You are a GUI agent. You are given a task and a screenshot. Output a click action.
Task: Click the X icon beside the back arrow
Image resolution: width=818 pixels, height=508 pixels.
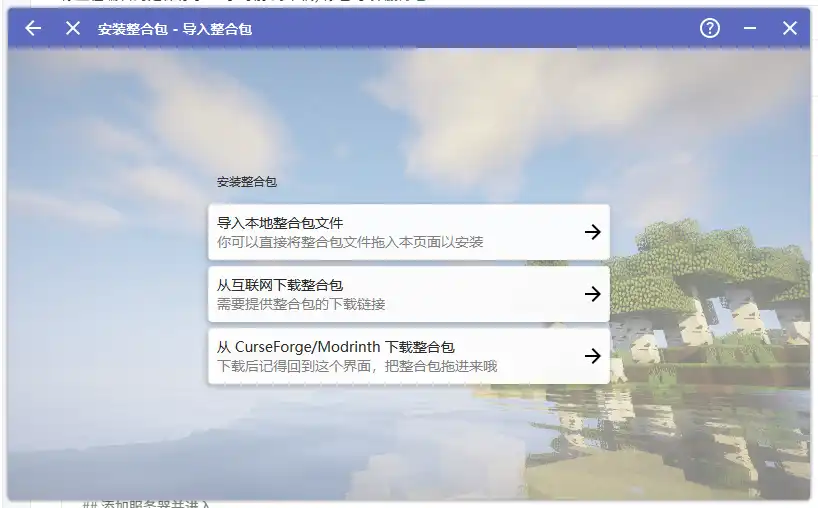click(x=73, y=28)
